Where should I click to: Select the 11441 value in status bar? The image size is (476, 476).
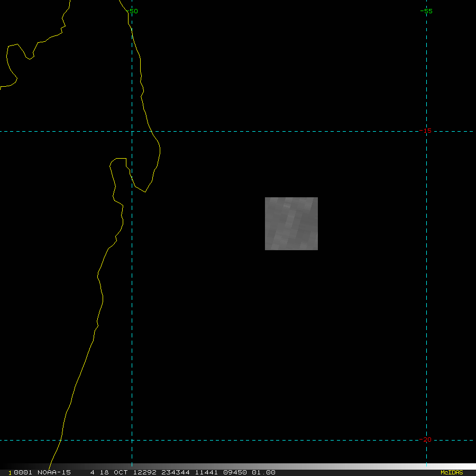pyautogui.click(x=206, y=472)
